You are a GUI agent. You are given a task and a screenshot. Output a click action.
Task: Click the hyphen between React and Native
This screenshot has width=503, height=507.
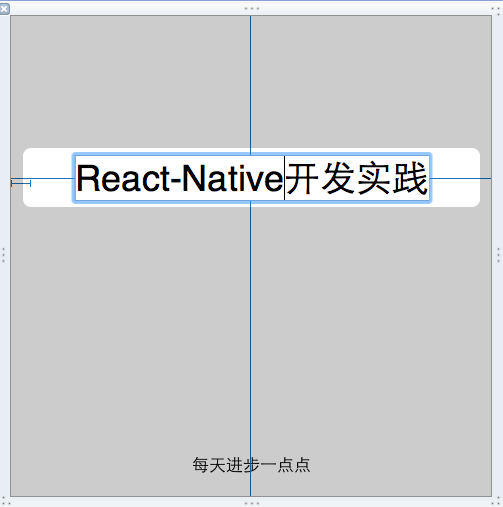tap(176, 181)
